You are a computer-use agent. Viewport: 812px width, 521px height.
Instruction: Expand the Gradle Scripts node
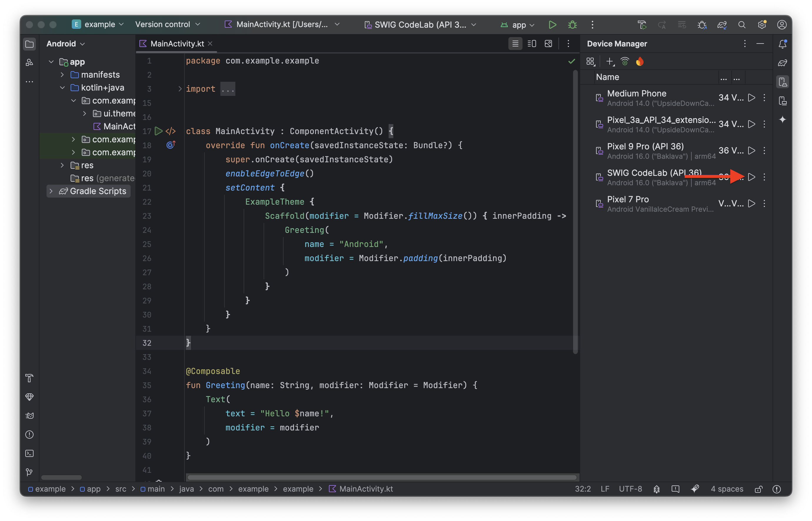(x=51, y=191)
